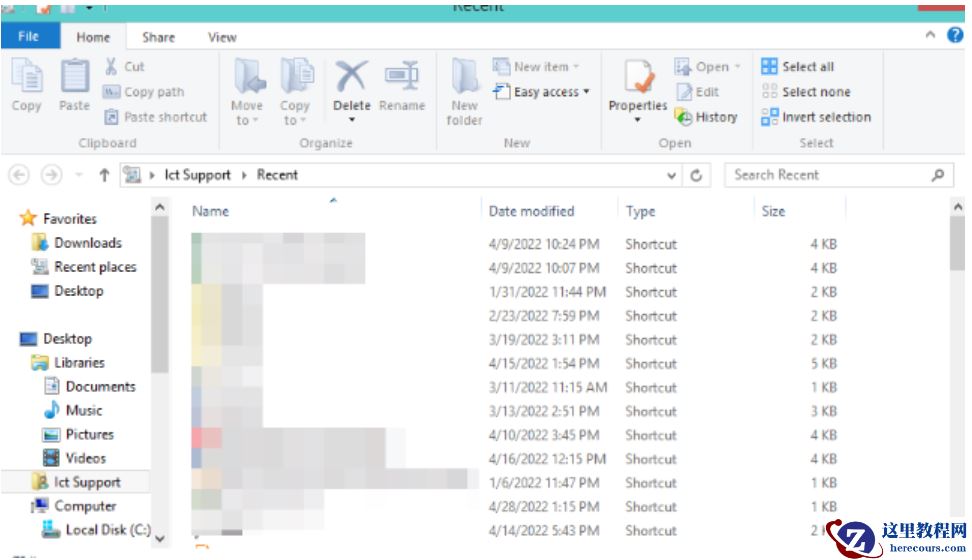Open the Videos library
Viewport: 972px width, 560px height.
[x=74, y=458]
